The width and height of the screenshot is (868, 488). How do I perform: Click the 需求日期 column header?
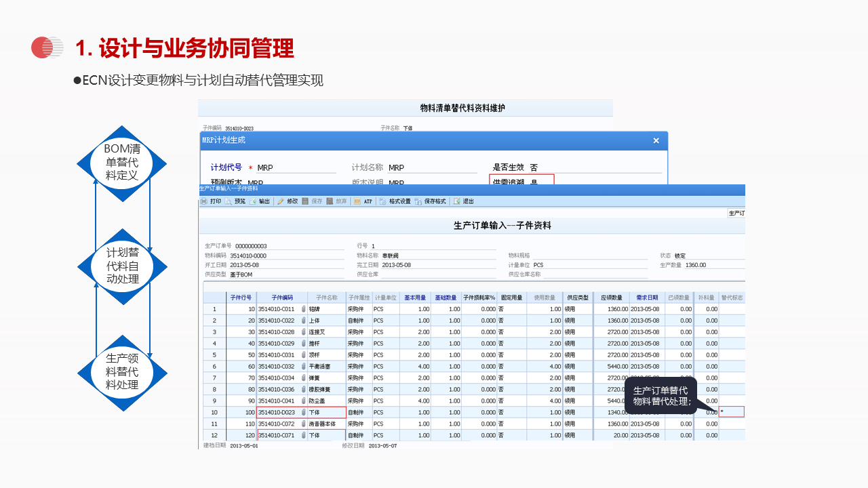(x=647, y=298)
